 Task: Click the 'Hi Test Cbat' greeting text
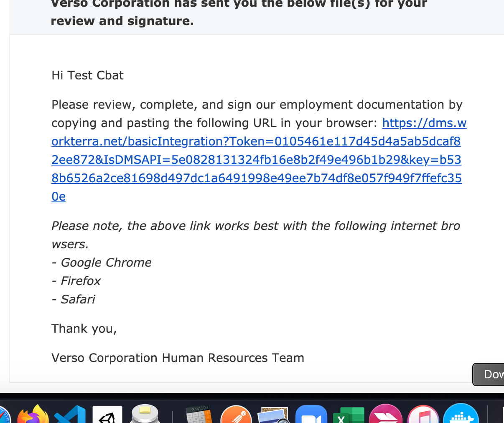pyautogui.click(x=87, y=75)
